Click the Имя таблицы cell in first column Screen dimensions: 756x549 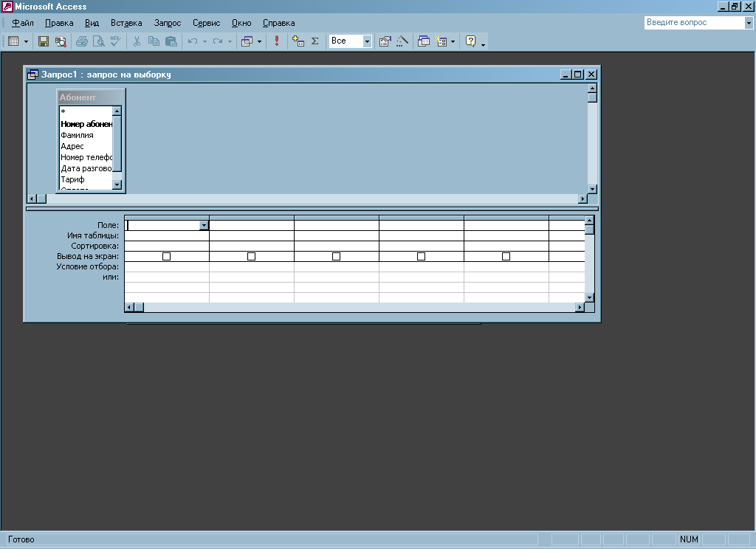[167, 235]
